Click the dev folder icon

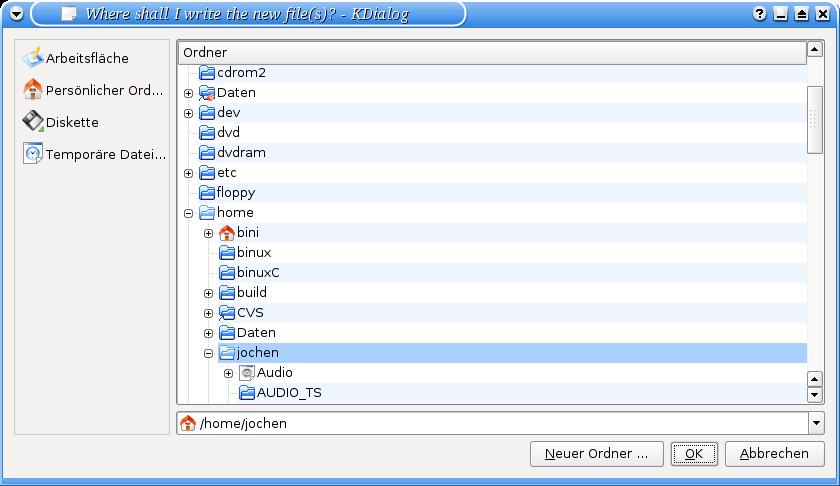[207, 113]
